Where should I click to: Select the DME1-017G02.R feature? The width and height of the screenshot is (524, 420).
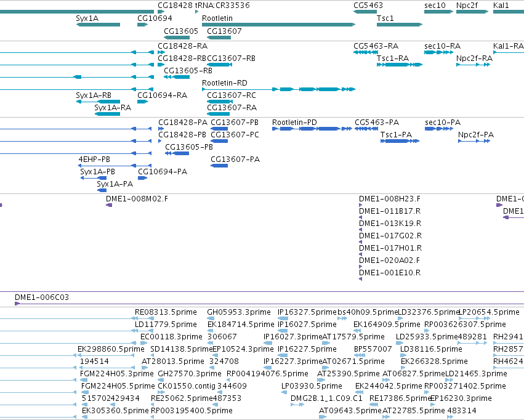[361, 242]
